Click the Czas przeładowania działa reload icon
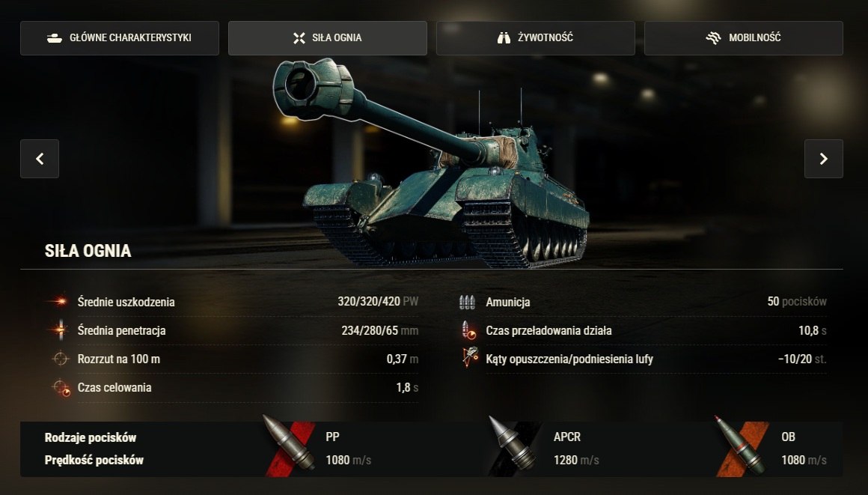Image resolution: width=868 pixels, height=495 pixels. 468,330
